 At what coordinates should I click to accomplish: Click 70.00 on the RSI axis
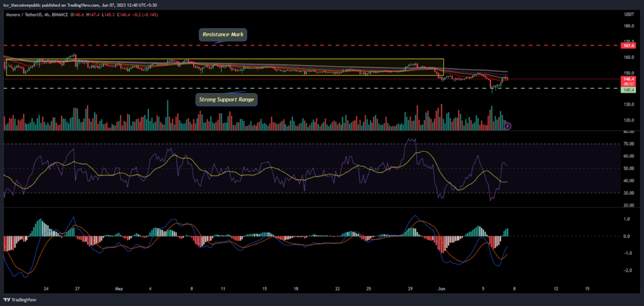point(629,144)
